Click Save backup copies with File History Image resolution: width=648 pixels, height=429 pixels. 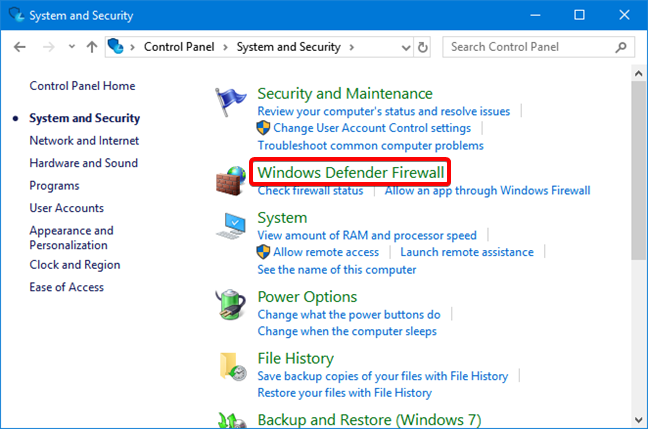383,376
